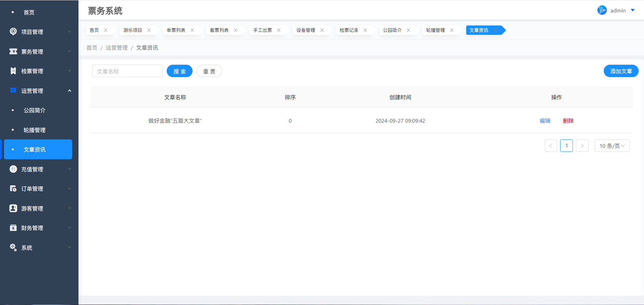Expand the 检票管理 menu chevron
The height and width of the screenshot is (305, 644).
click(69, 71)
